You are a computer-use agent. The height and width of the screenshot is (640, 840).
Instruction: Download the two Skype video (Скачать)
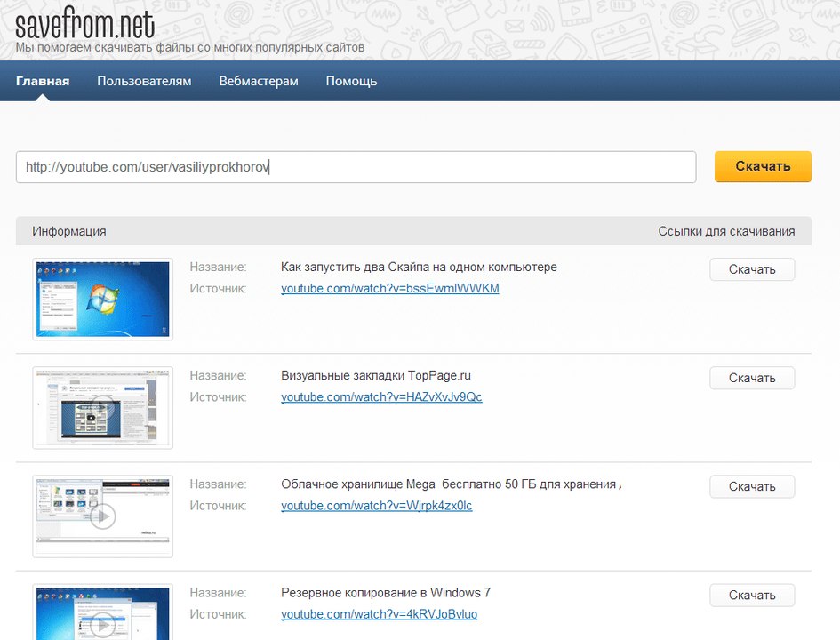752,269
